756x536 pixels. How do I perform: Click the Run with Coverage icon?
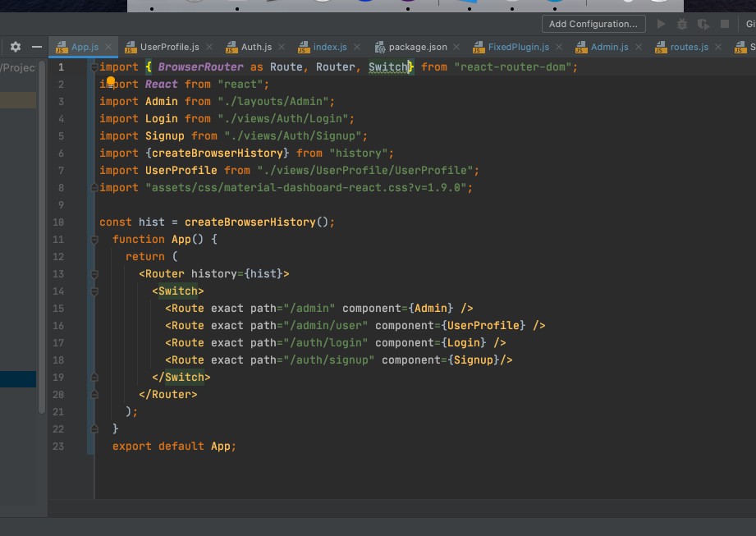pos(702,25)
